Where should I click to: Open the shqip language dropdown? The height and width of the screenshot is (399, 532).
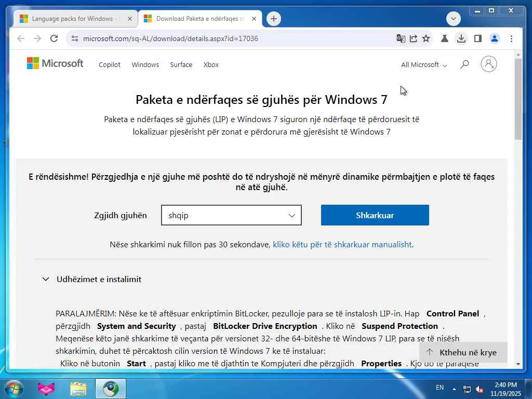(x=231, y=215)
